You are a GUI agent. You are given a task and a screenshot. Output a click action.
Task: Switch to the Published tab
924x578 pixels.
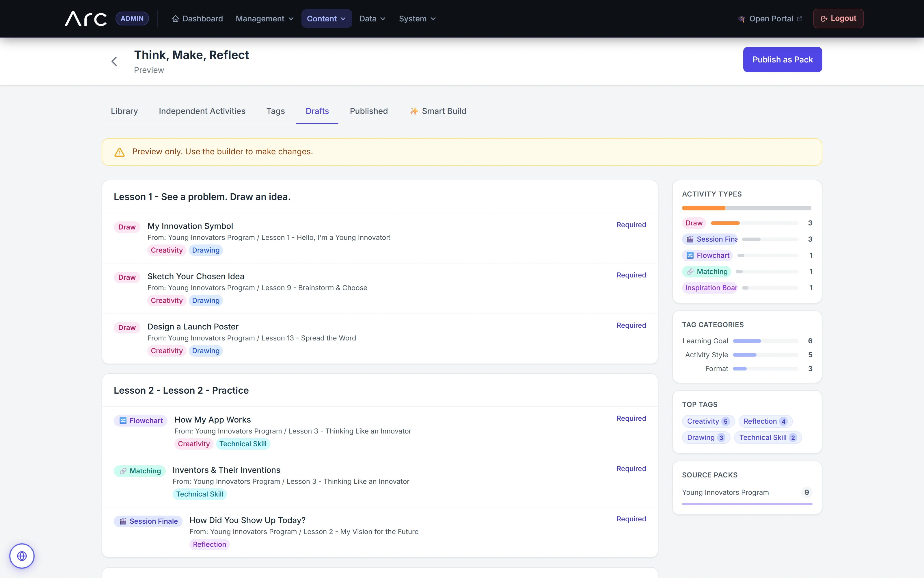pyautogui.click(x=369, y=111)
